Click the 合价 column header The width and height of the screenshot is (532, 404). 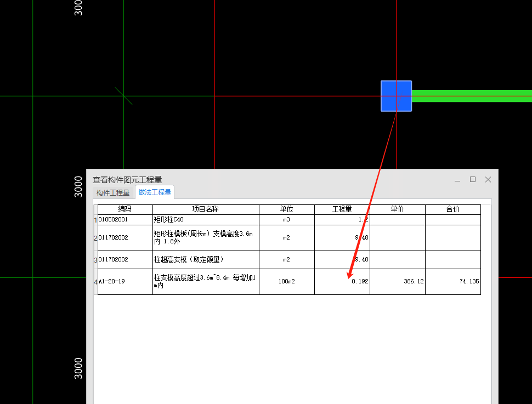click(453, 209)
